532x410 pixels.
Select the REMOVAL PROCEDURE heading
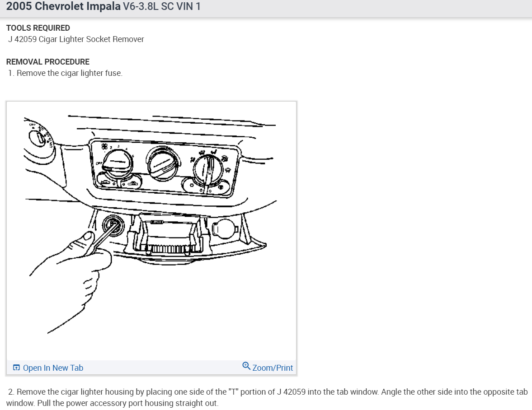[x=48, y=62]
